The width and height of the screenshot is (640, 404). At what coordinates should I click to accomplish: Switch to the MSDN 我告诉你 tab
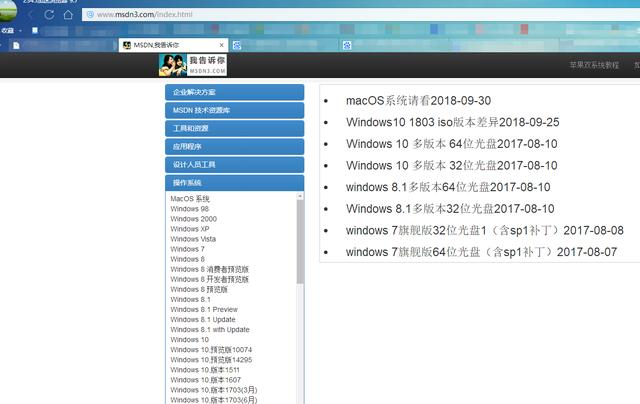(x=173, y=45)
